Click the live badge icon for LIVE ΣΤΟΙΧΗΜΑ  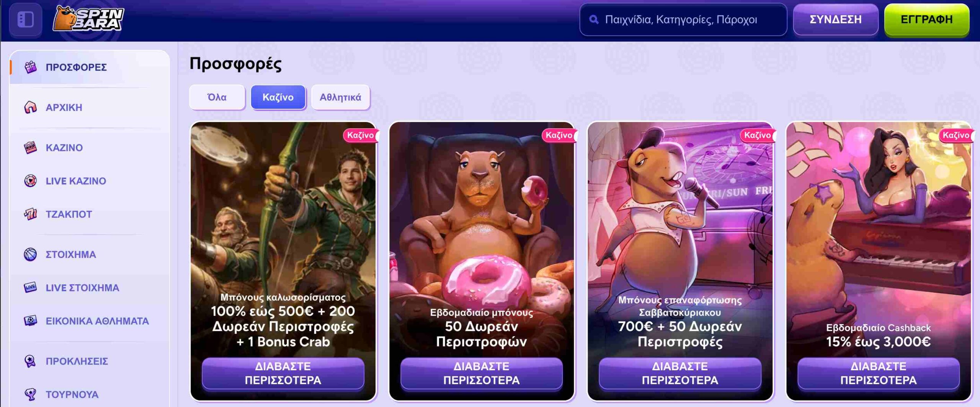point(31,288)
